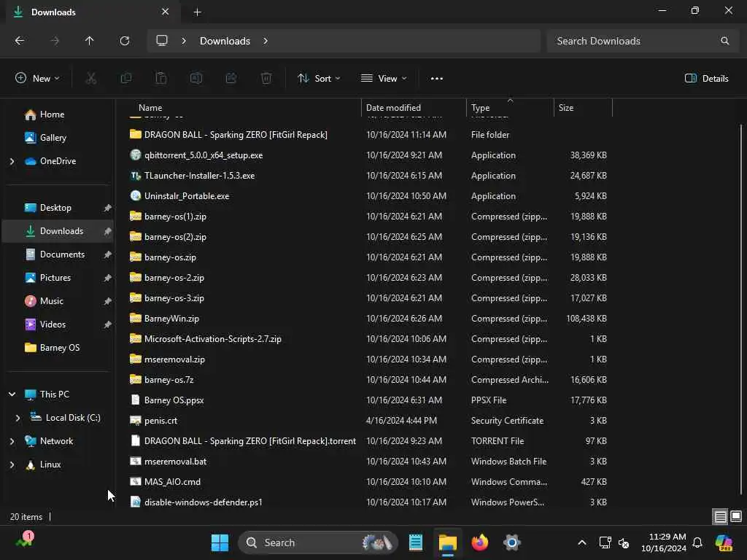
Task: Open Barney OS folder in sidebar
Action: click(x=58, y=348)
